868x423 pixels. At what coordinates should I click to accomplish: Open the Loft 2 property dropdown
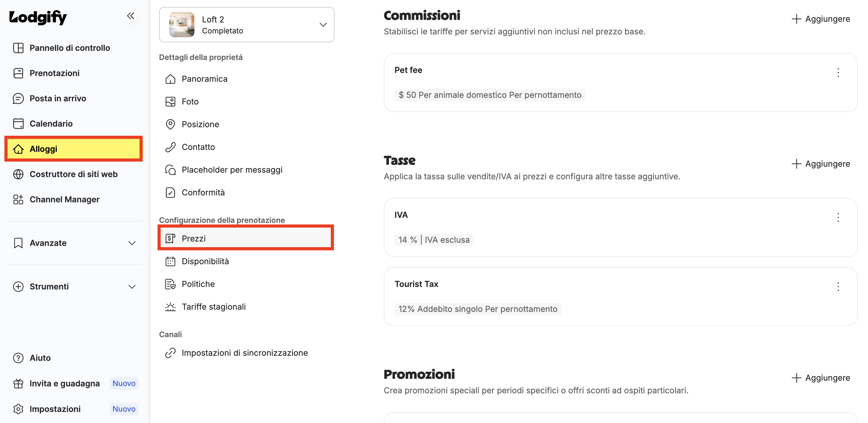[x=247, y=25]
